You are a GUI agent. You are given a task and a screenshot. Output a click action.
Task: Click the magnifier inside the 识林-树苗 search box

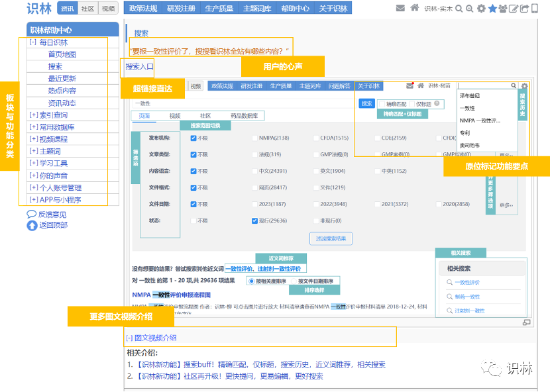pyautogui.click(x=514, y=85)
